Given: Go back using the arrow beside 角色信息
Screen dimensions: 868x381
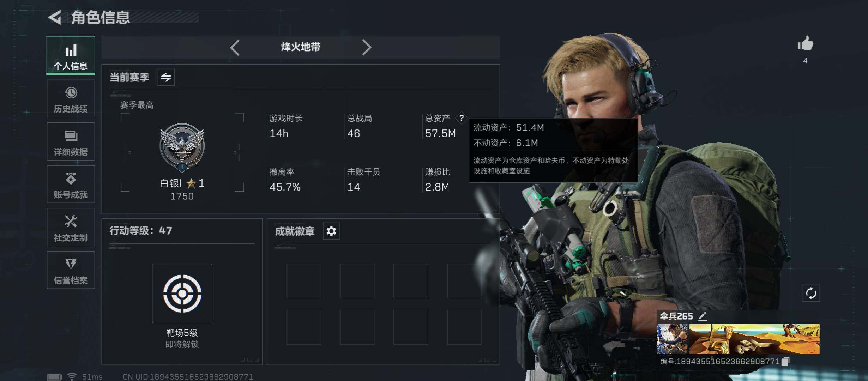Looking at the screenshot, I should pyautogui.click(x=55, y=17).
